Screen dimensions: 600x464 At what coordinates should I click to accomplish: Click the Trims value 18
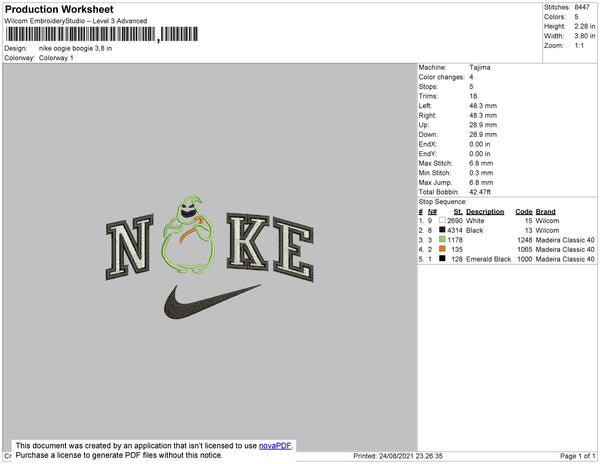473,96
